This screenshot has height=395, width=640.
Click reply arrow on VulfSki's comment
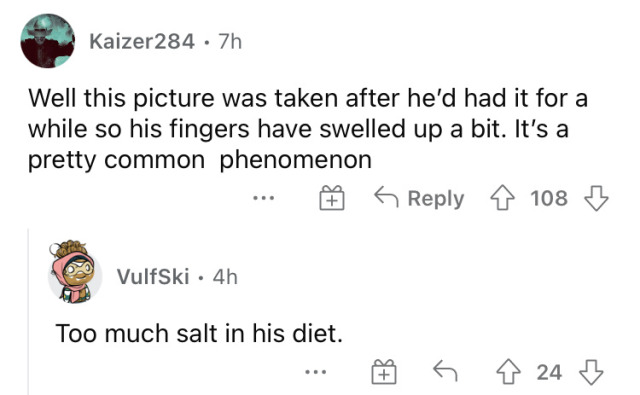pos(445,371)
